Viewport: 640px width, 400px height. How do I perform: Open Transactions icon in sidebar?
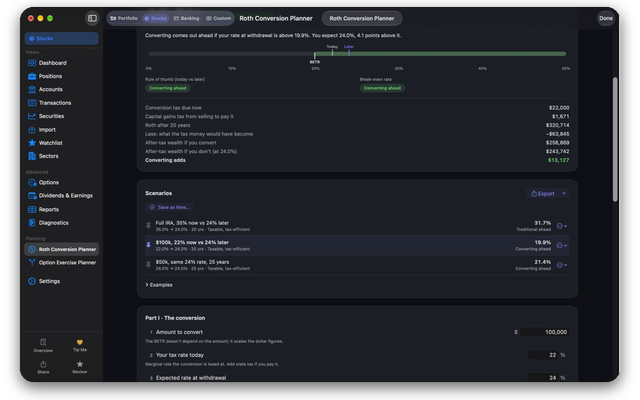(x=32, y=103)
